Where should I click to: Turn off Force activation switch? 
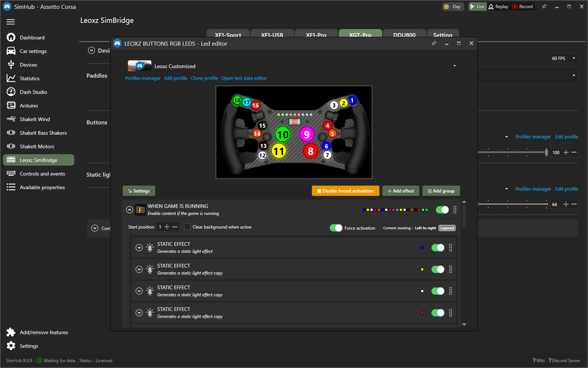pos(336,228)
